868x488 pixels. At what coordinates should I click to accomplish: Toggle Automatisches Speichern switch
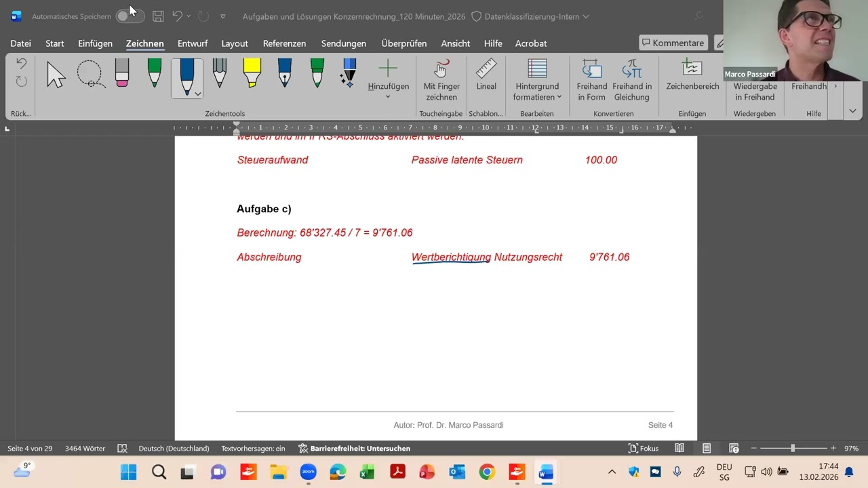[x=130, y=16]
